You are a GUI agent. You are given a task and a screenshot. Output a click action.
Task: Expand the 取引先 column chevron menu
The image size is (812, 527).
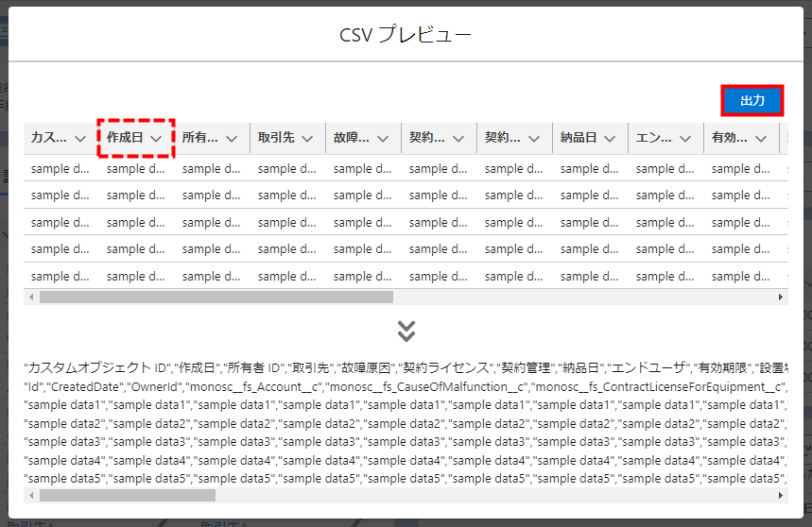click(x=307, y=138)
